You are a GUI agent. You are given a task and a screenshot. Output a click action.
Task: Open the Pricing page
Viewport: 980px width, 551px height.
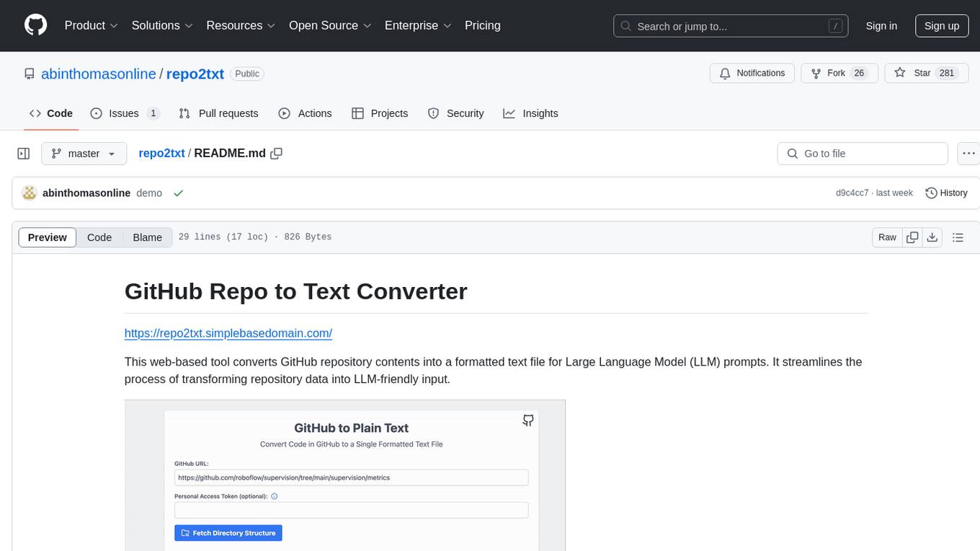coord(483,25)
